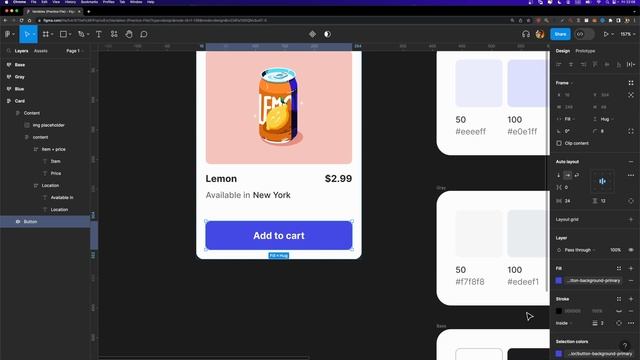Open Stroke styles grid icon
Viewport: 640px width, 360px height.
pos(619,299)
